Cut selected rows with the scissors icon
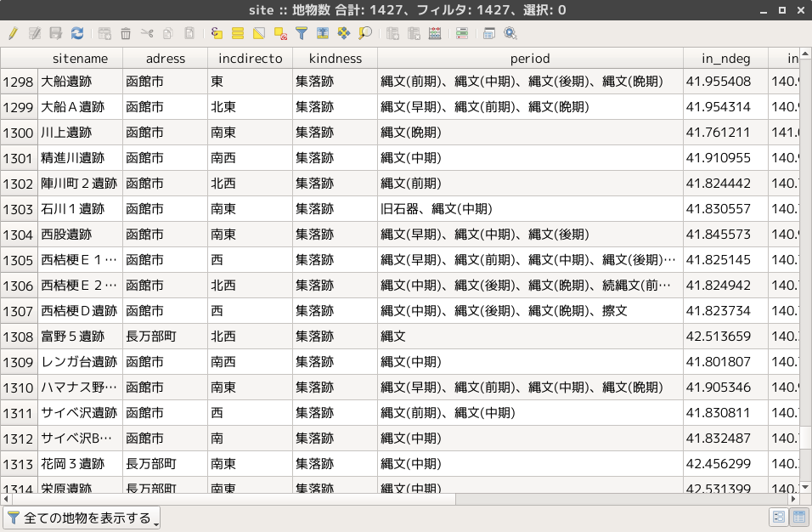812x532 pixels. pos(147,34)
